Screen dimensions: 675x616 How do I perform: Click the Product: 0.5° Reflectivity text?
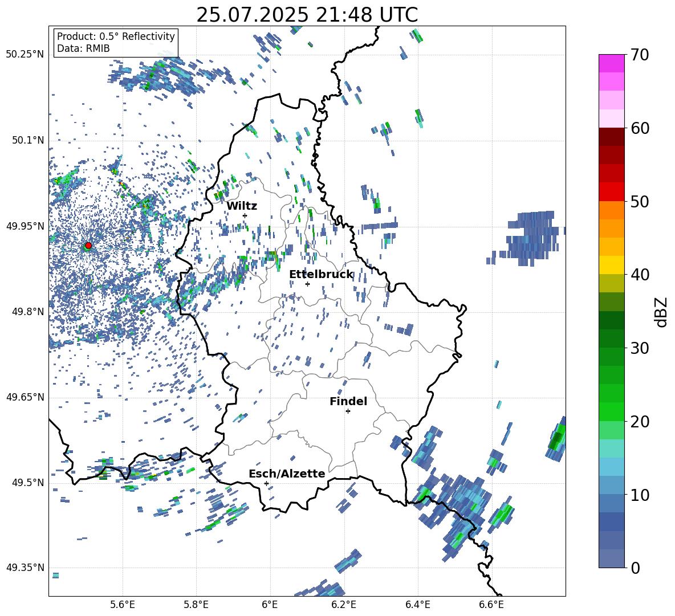(x=116, y=36)
